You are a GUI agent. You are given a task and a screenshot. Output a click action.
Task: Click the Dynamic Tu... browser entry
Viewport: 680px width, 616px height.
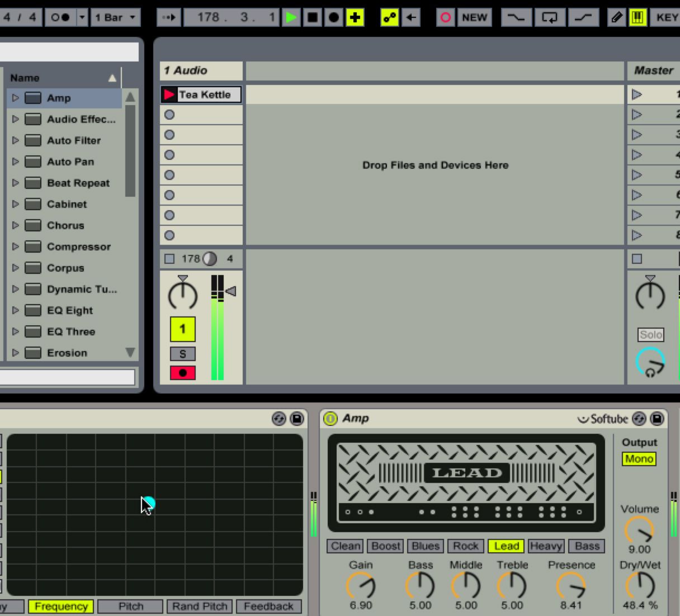pyautogui.click(x=82, y=289)
